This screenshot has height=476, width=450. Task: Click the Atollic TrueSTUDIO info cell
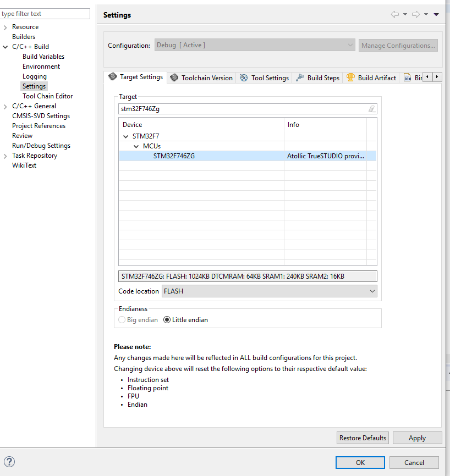326,156
